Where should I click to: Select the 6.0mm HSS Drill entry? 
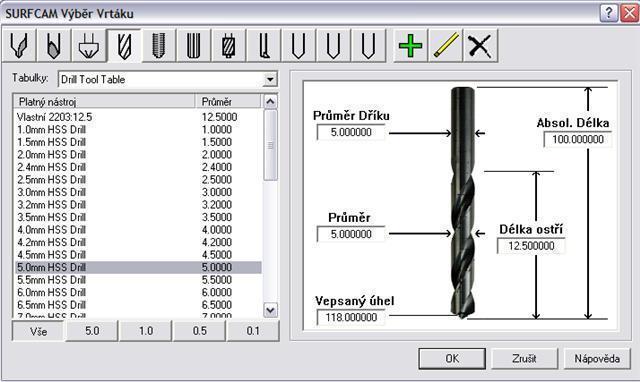click(x=138, y=292)
